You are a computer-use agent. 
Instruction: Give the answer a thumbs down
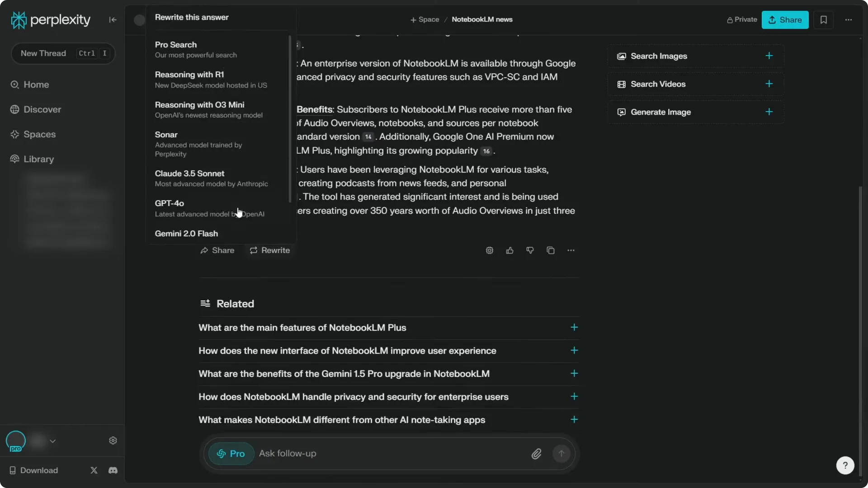coord(530,250)
